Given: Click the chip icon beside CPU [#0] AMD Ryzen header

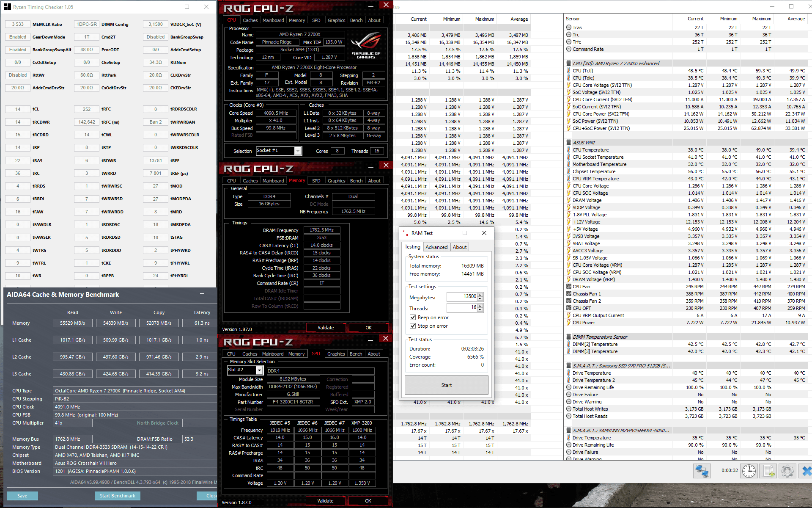Looking at the screenshot, I should point(569,63).
